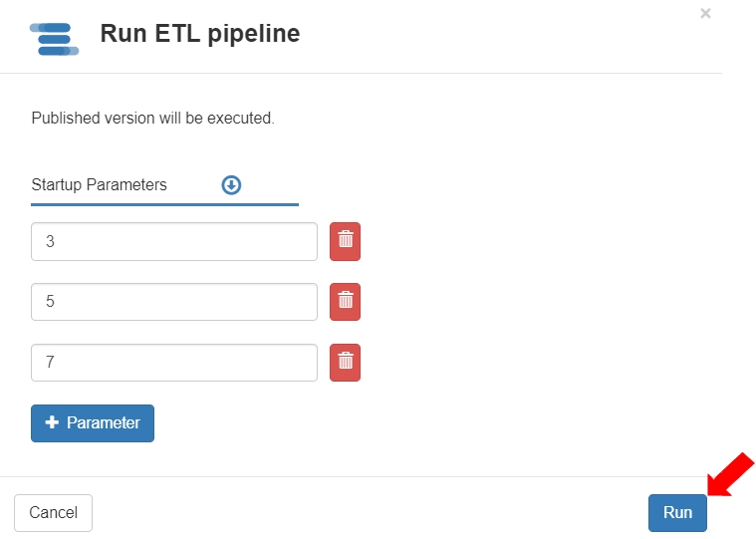
Task: Cancel running the pipeline
Action: 53,512
